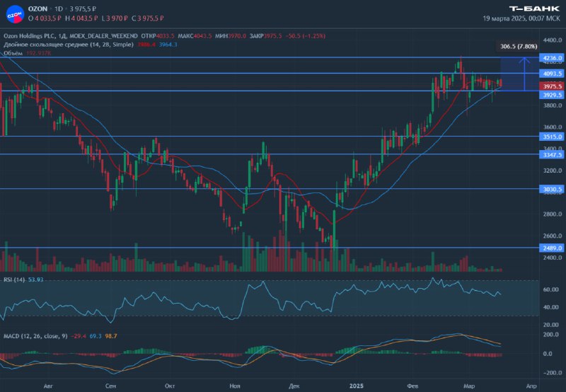Click the RSI (14) indicator legend
This screenshot has height=392, width=566.
[14, 279]
